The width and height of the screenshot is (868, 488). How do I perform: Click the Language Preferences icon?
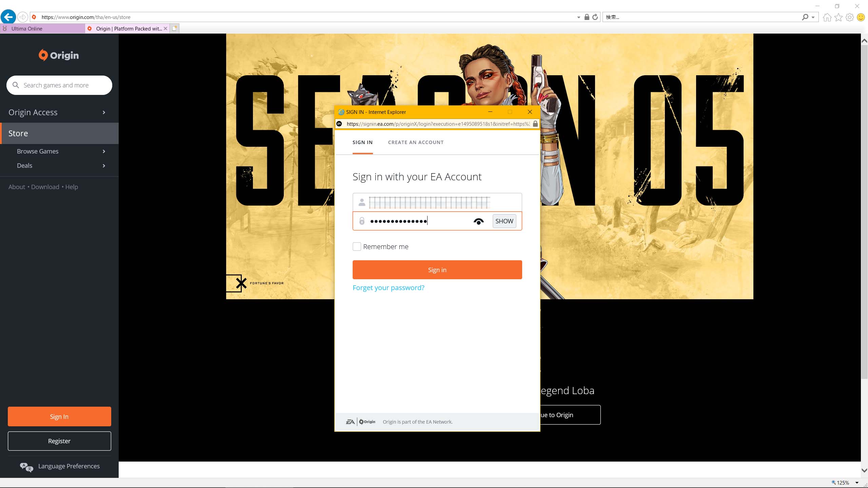26,467
